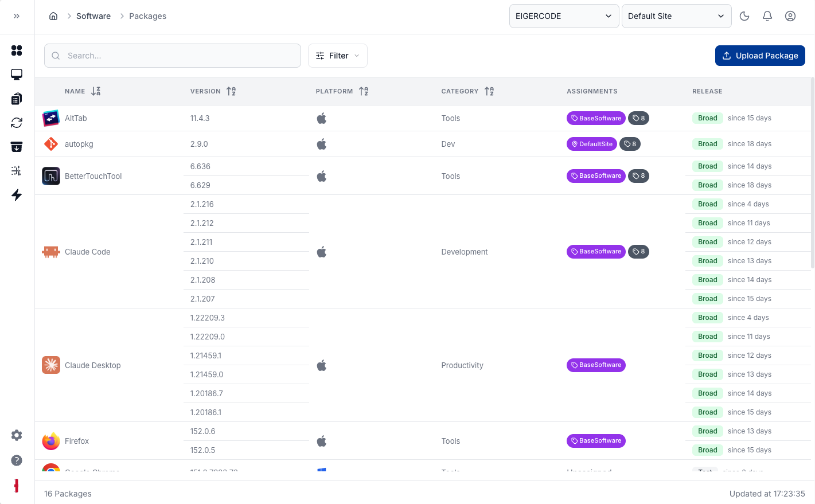Click the Apple platform icon in the Claude Desktop row
This screenshot has width=815, height=504.
(x=322, y=365)
